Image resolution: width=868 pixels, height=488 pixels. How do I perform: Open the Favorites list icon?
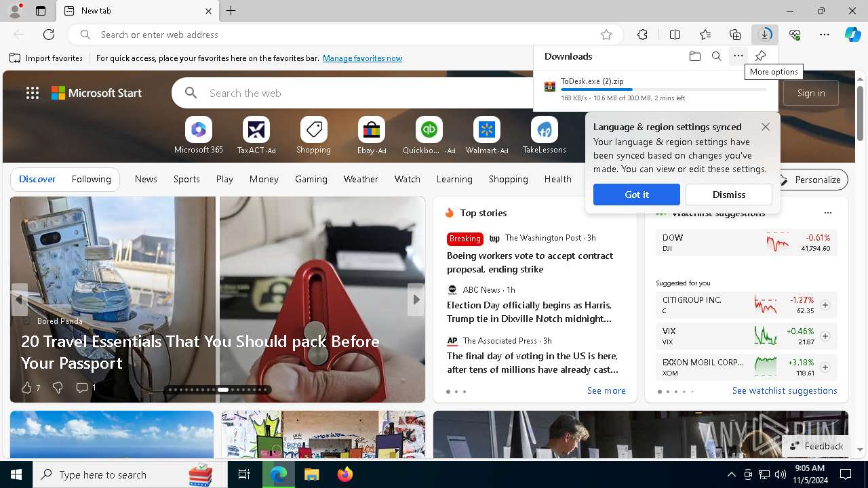pyautogui.click(x=705, y=35)
